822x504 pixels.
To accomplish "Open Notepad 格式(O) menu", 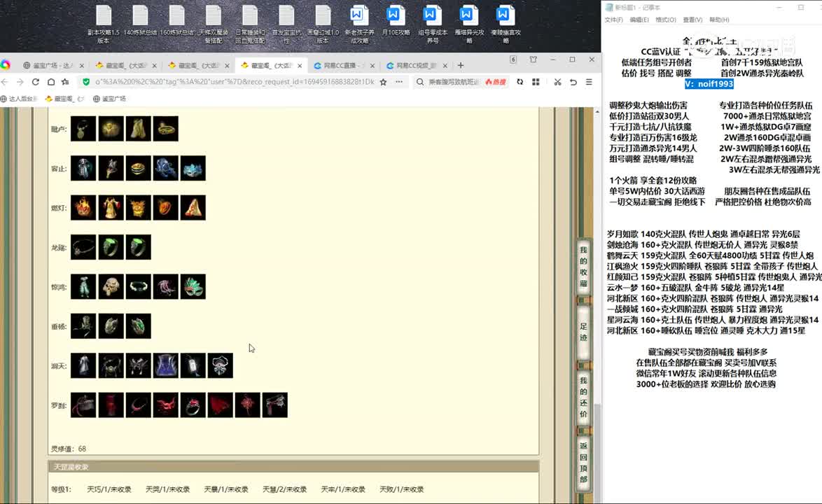I will coord(665,20).
